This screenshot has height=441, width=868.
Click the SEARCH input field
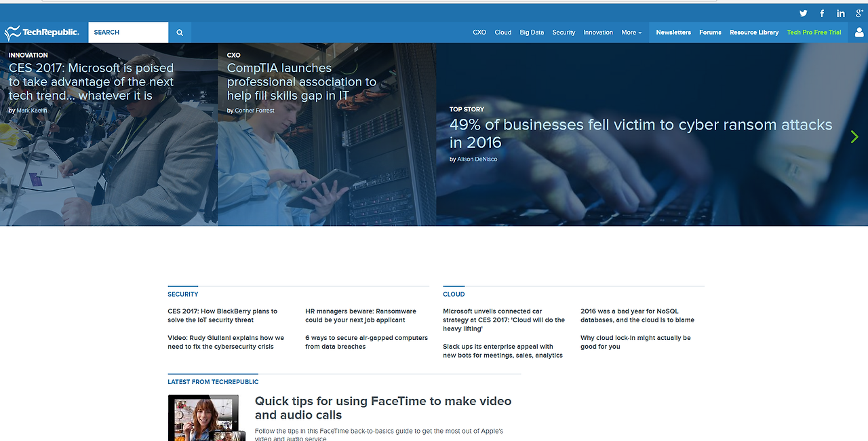[x=128, y=32]
